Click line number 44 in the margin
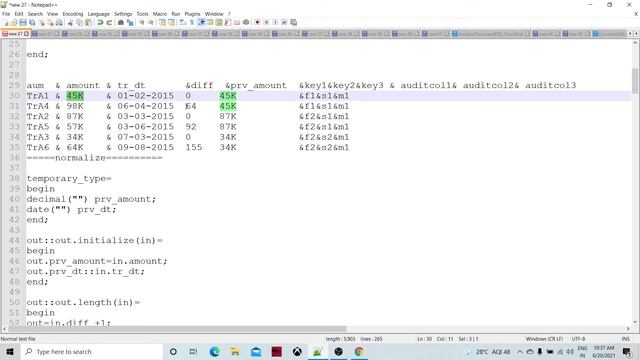Image resolution: width=640 pixels, height=360 pixels. click(14, 240)
